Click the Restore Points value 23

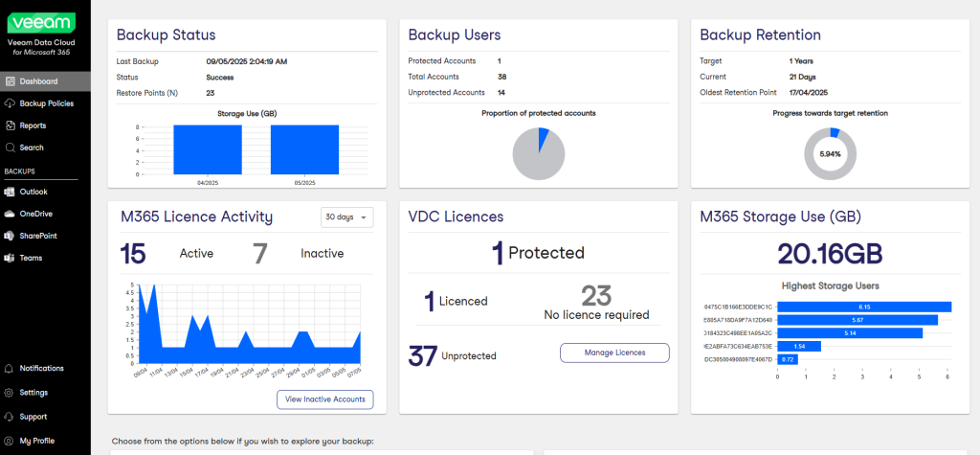[x=211, y=93]
